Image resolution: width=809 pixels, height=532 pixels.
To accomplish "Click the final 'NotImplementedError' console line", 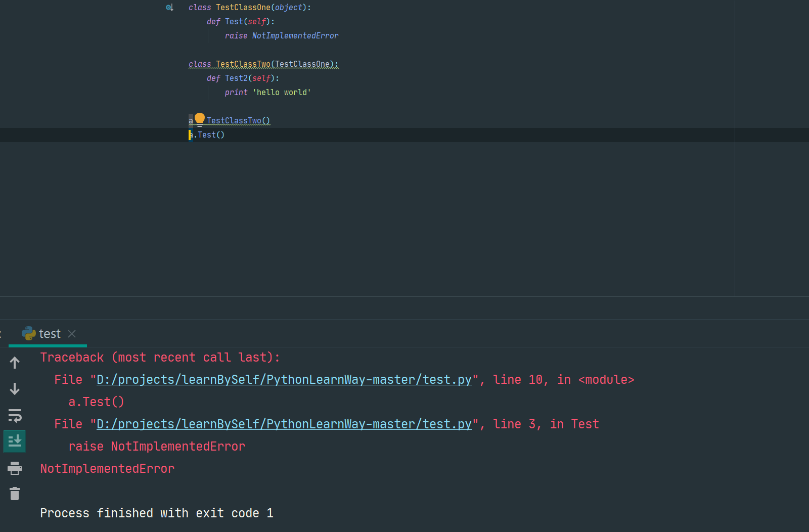I will [108, 469].
